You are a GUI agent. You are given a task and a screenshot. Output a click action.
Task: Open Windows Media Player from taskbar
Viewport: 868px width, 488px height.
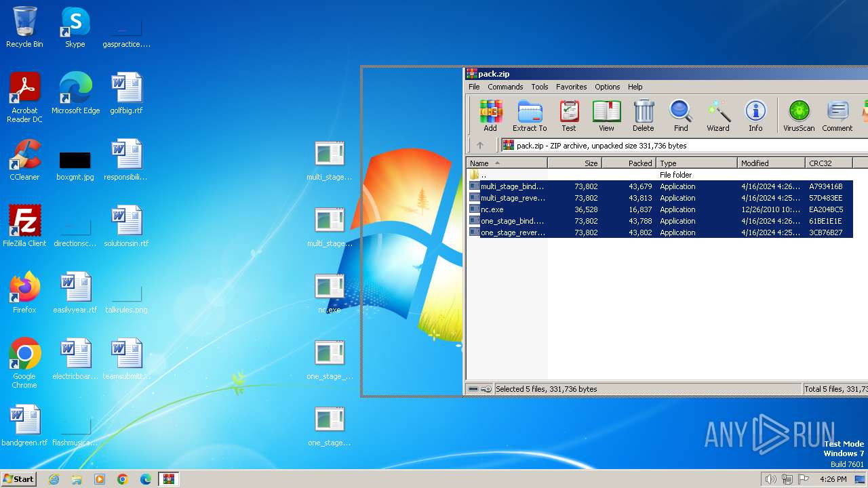pos(100,479)
